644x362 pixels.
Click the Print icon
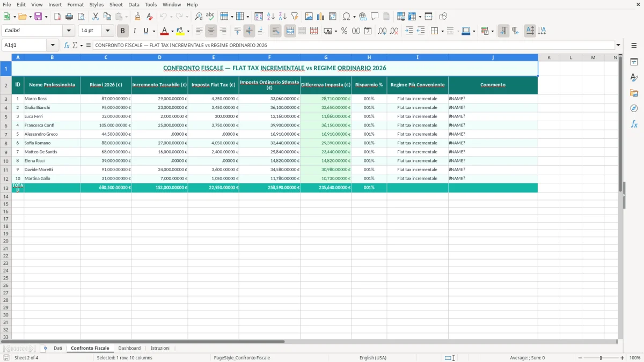pyautogui.click(x=69, y=17)
